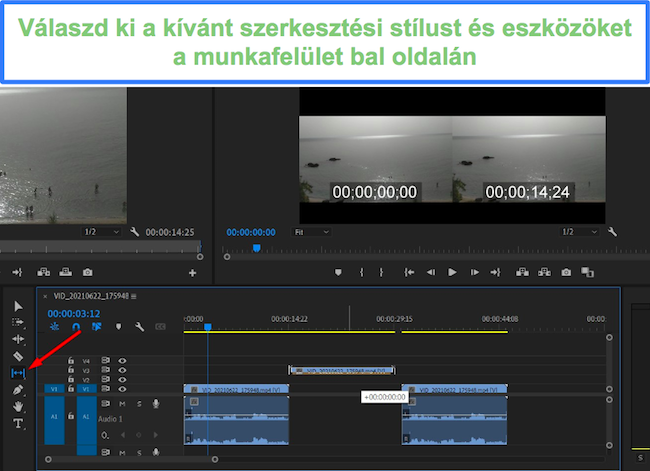The height and width of the screenshot is (471, 650).
Task: Toggle V1 track targeting button
Action: click(86, 389)
